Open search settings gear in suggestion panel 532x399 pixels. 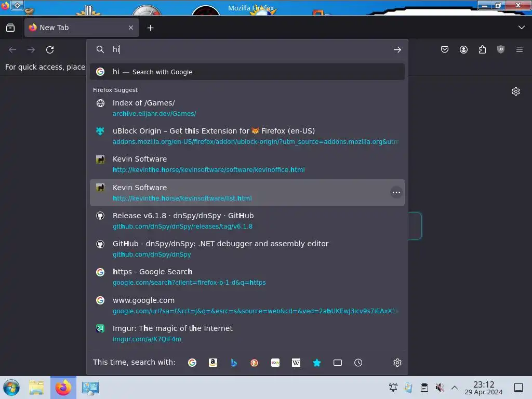tap(397, 362)
